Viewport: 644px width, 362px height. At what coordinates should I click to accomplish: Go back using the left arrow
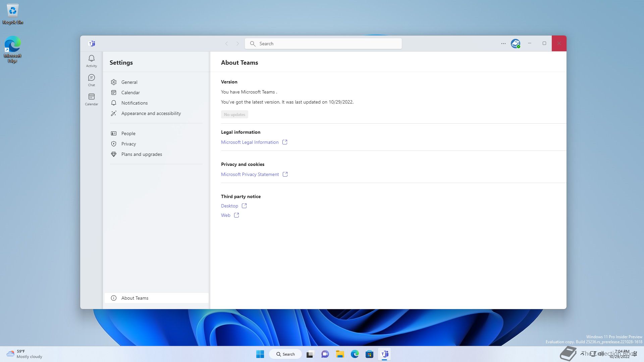pos(226,44)
